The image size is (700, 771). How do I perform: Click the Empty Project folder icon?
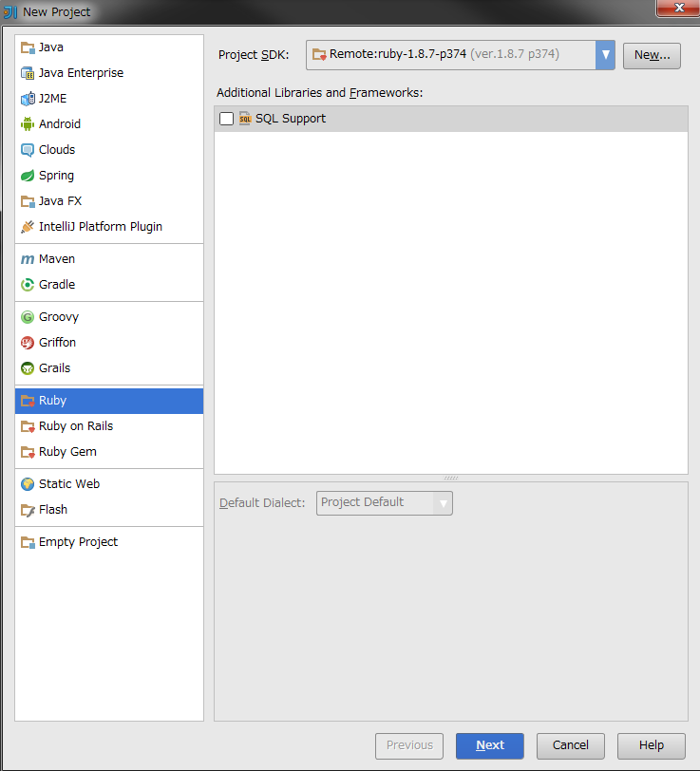(28, 542)
